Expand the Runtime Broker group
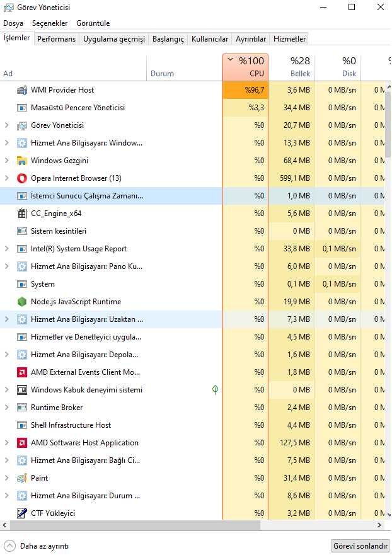 [x=6, y=408]
